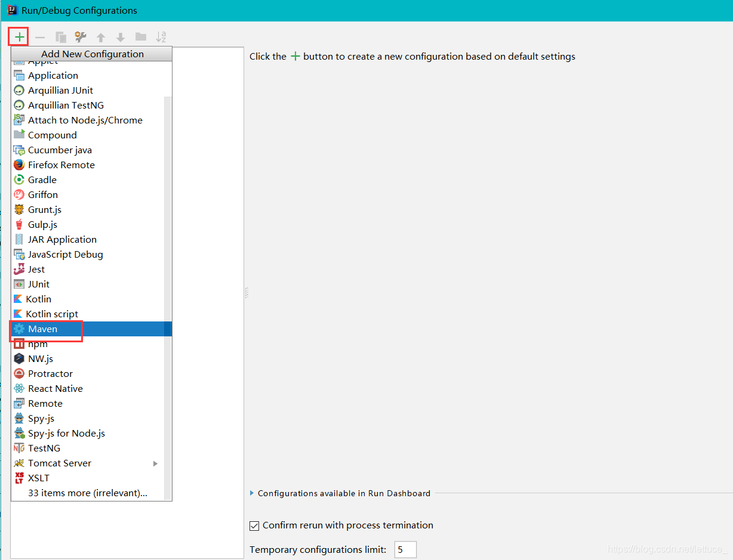This screenshot has width=733, height=560.
Task: Click the JUnit icon
Action: pyautogui.click(x=19, y=284)
